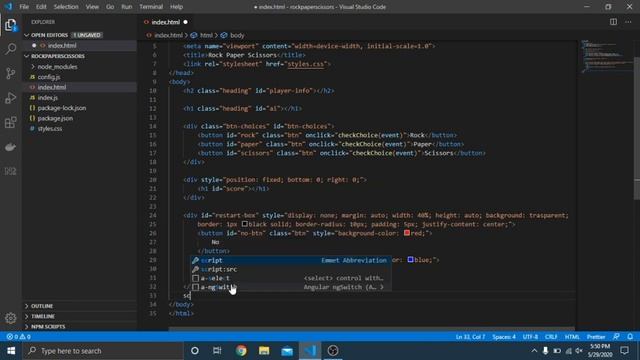Screen dimensions: 640x360
Task: Open Windows Start menu
Action: click(x=11, y=351)
